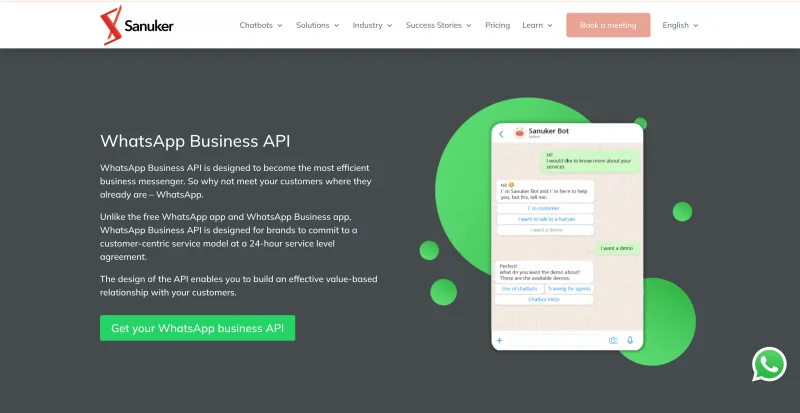Choose the Chatbot FAQs demo
Viewport: 800px width, 413px height.
[x=544, y=300]
